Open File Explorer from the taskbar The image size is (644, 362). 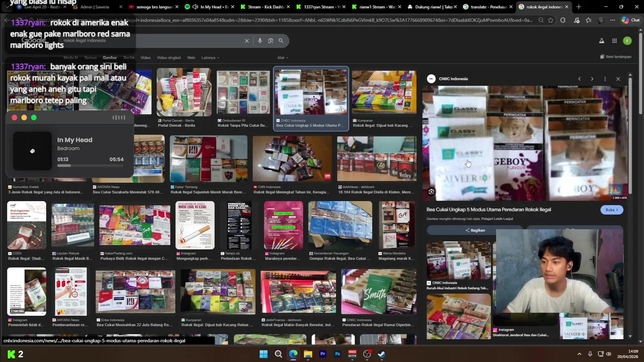point(308,354)
